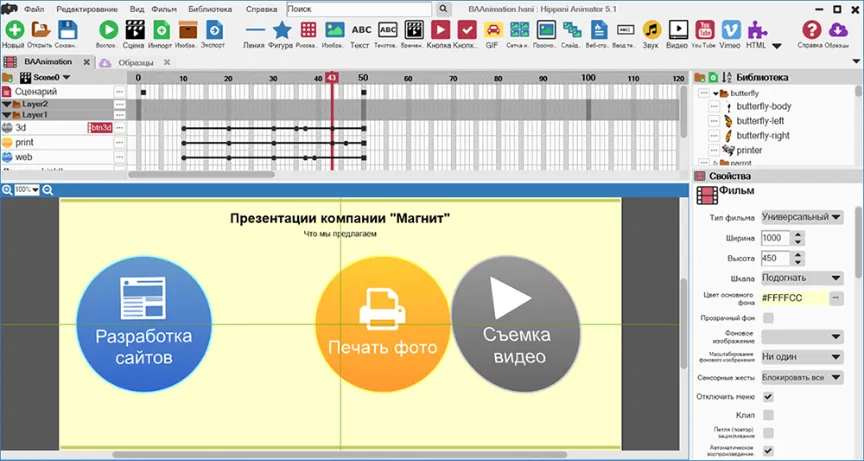Click the A-Z sort icon in Библиотека
This screenshot has height=461, width=864.
pos(727,78)
